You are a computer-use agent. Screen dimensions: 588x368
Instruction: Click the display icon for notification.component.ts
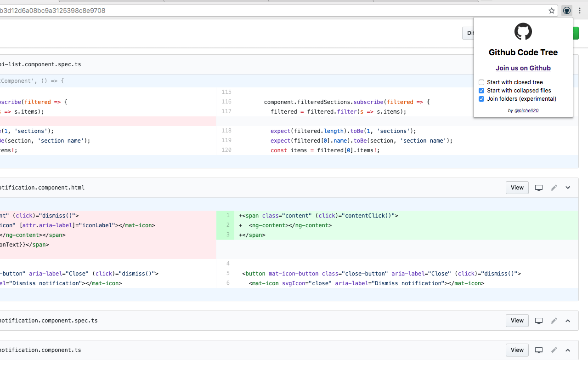click(x=539, y=350)
